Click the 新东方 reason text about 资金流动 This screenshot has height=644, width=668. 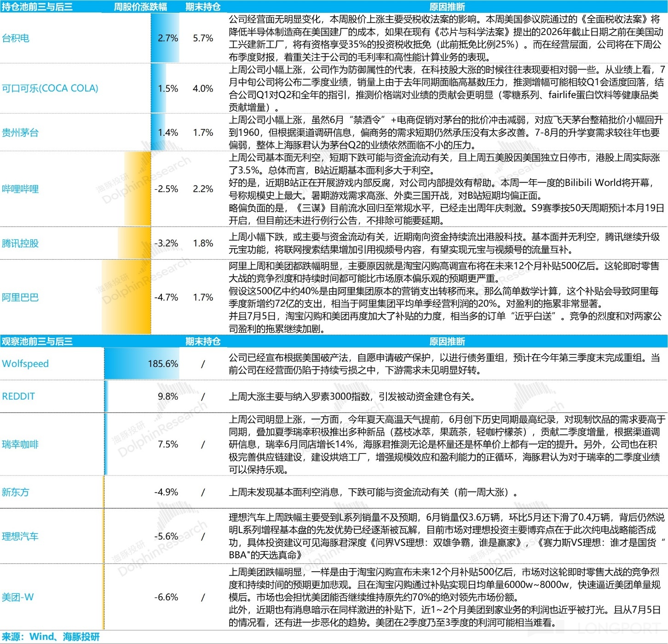[x=374, y=492]
